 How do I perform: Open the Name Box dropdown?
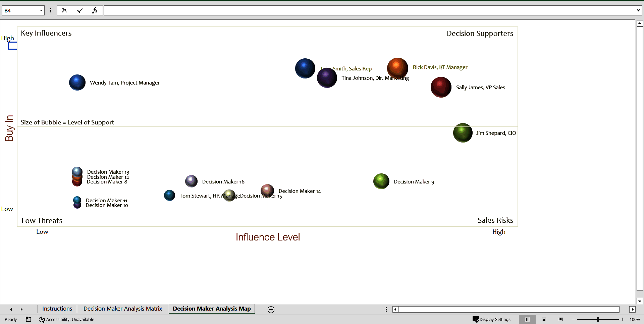tap(41, 10)
